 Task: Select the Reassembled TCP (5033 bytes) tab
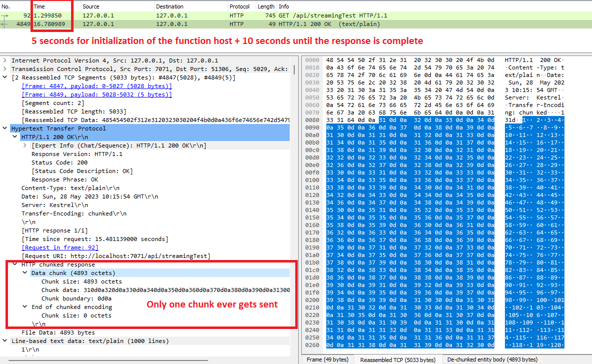[398, 359]
